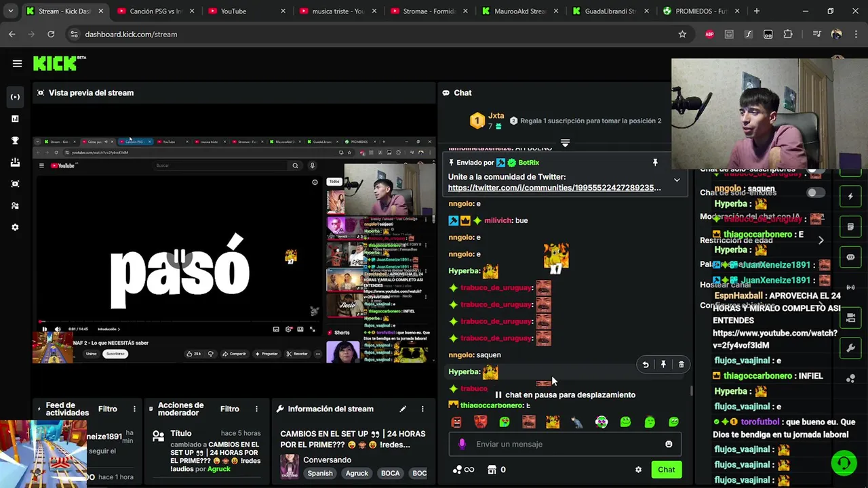This screenshot has width=868, height=488.
Task: Expand the pinned BotRix message chevron
Action: (677, 180)
